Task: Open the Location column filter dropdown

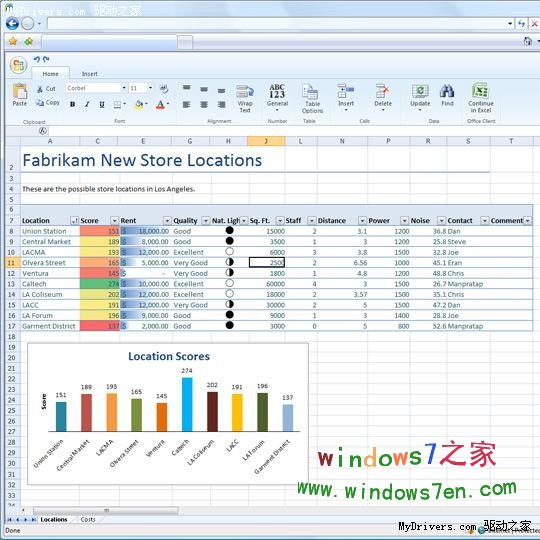Action: pos(74,220)
